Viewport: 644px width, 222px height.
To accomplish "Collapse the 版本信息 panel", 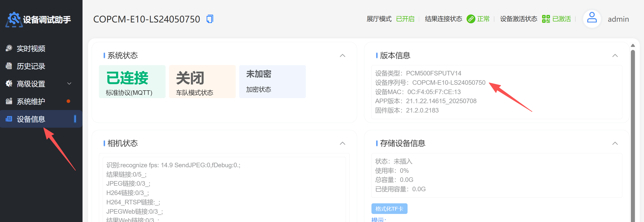I will click(x=615, y=55).
